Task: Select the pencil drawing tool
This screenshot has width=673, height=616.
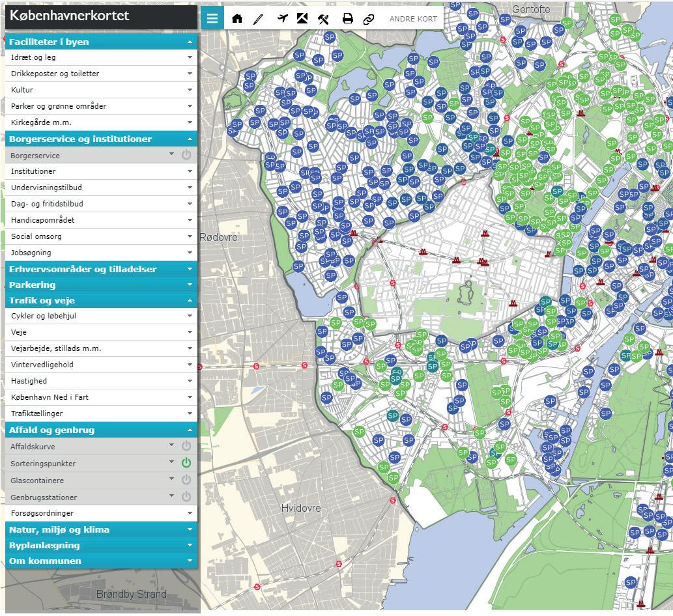Action: 258,19
